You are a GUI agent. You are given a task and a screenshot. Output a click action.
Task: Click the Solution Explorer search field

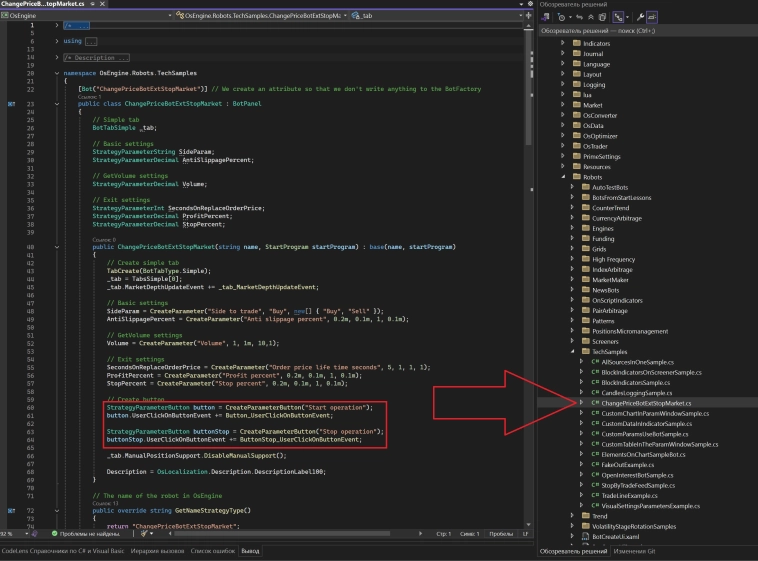640,31
